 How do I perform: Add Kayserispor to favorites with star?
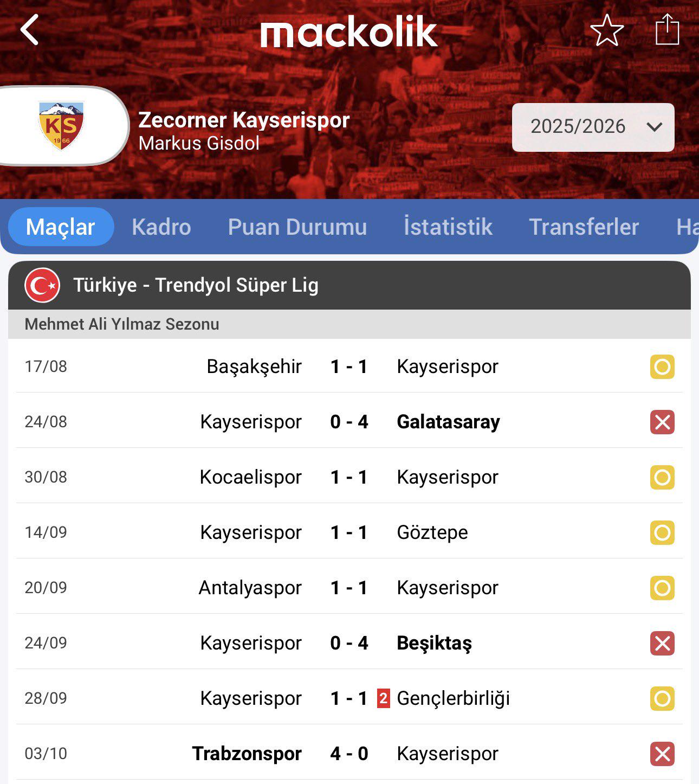point(607,30)
